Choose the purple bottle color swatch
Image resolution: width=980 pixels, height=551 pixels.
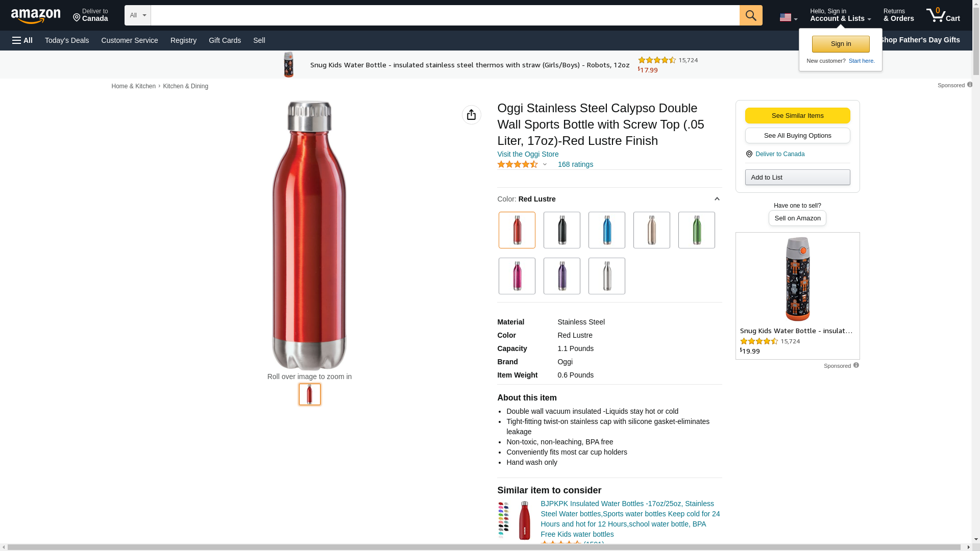pyautogui.click(x=561, y=276)
